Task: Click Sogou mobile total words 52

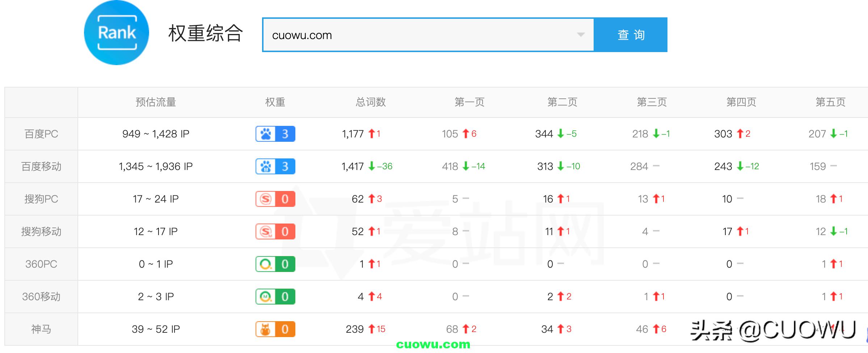Action: point(358,231)
